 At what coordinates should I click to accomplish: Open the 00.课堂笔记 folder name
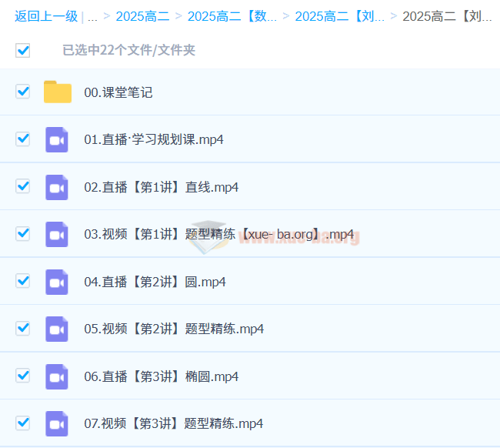click(118, 92)
